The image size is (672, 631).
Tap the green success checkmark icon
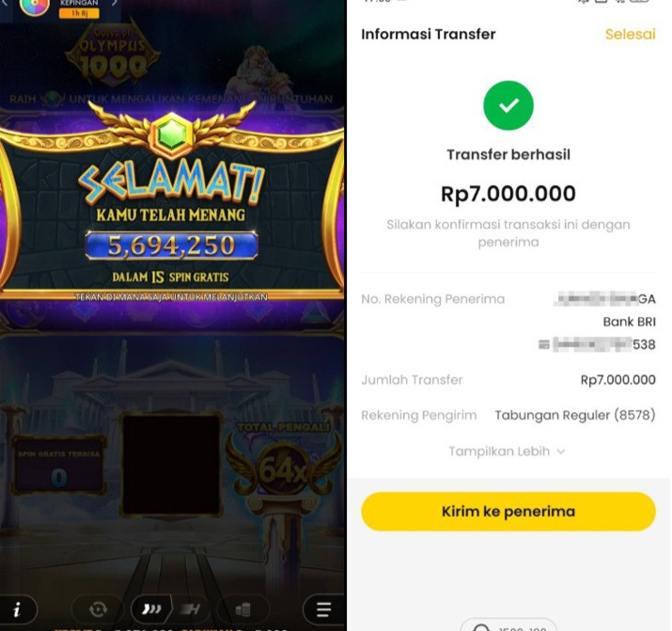point(508,105)
